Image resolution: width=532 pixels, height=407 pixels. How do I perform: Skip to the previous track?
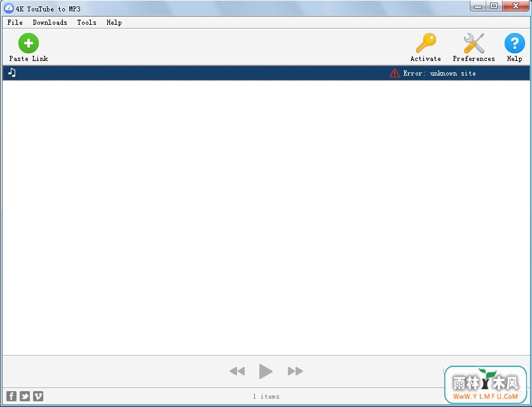click(x=237, y=371)
